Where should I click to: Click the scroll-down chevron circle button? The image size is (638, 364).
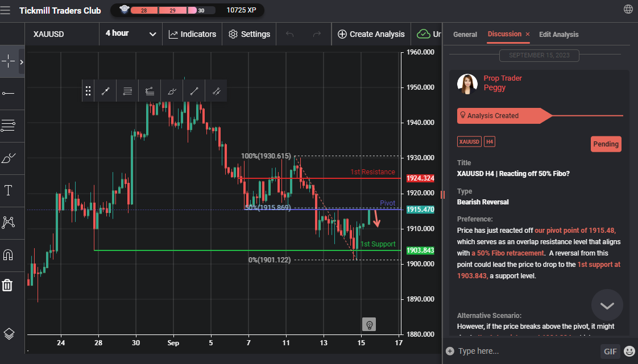pyautogui.click(x=607, y=305)
